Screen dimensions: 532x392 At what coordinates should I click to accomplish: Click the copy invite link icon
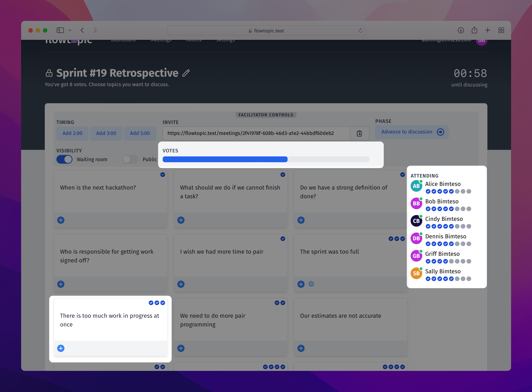tap(359, 133)
